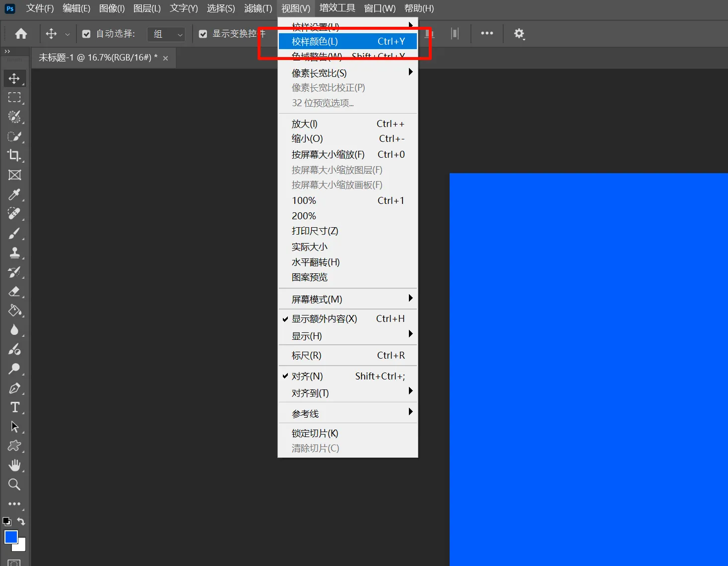Click the blue foreground color swatch
728x566 pixels.
click(11, 537)
